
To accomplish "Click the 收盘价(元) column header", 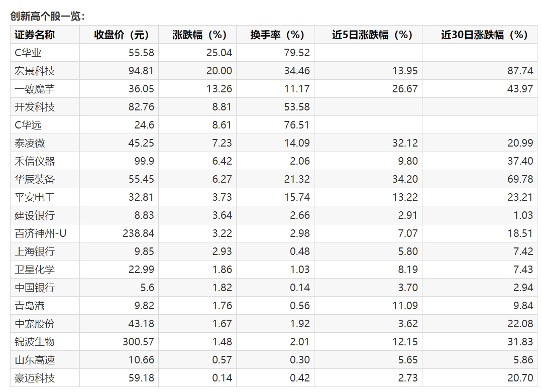I will click(x=122, y=35).
